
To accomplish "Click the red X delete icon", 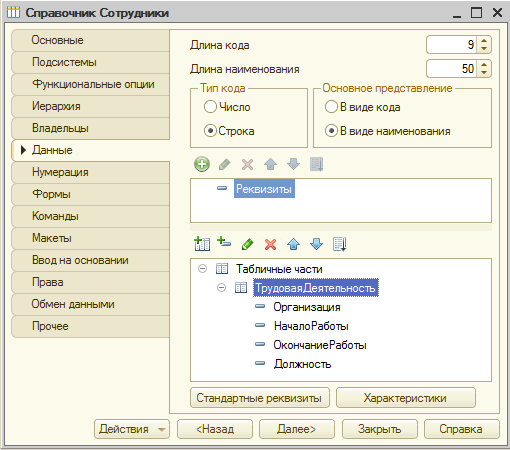I will [x=270, y=244].
